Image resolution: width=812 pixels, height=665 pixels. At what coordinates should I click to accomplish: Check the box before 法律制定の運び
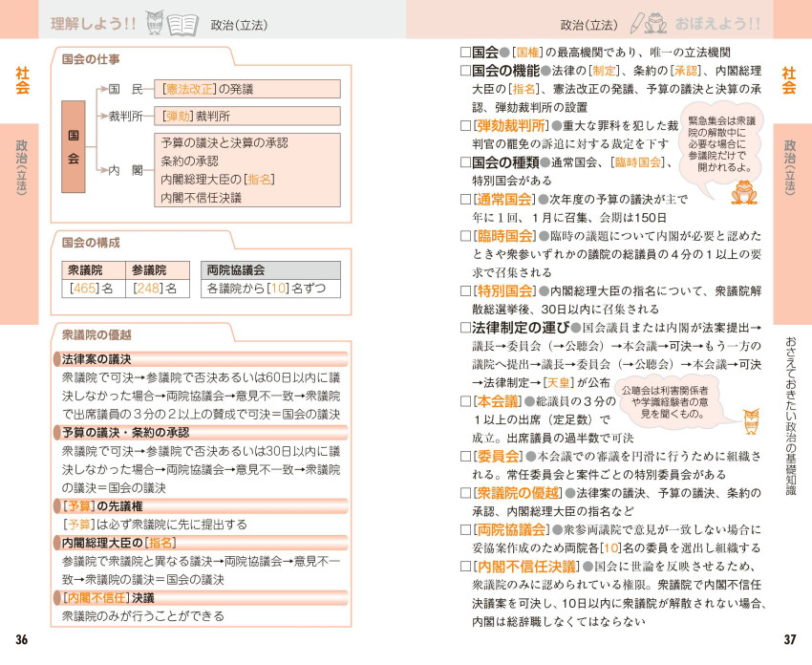pos(465,328)
